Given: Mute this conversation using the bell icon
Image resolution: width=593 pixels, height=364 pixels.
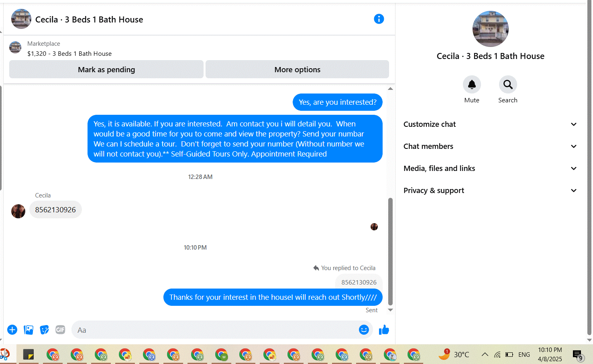Looking at the screenshot, I should (x=472, y=84).
